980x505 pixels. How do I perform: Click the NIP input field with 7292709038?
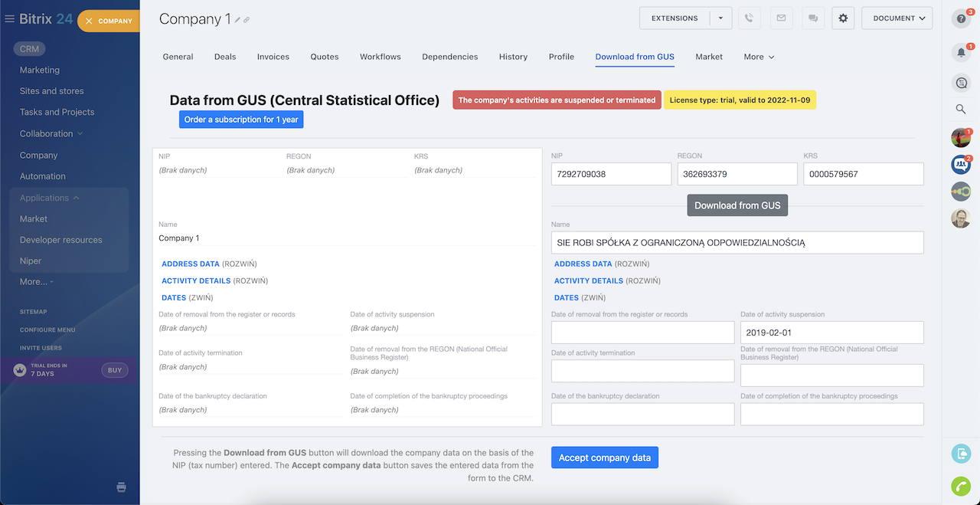pyautogui.click(x=611, y=174)
